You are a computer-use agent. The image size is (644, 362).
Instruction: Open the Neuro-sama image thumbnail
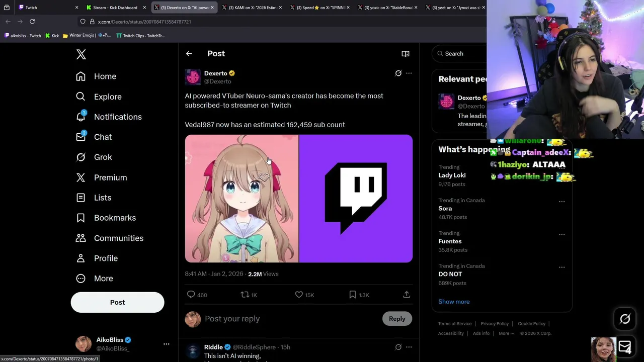pos(242,199)
